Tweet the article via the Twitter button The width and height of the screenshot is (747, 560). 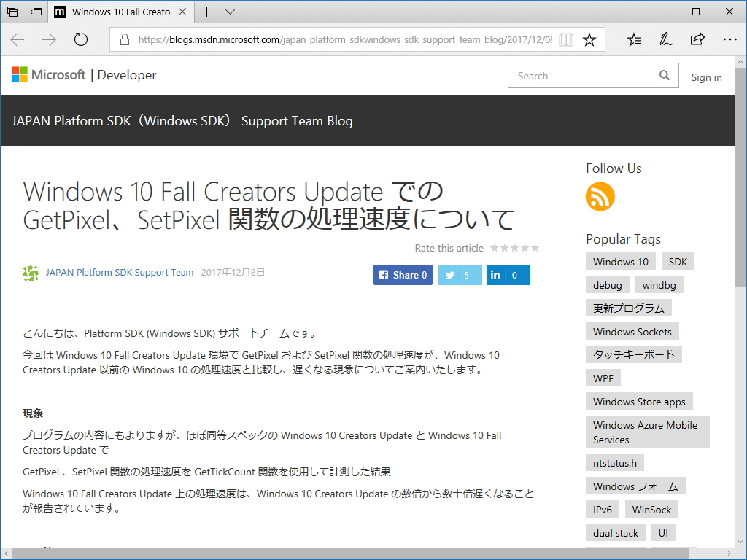tap(460, 275)
